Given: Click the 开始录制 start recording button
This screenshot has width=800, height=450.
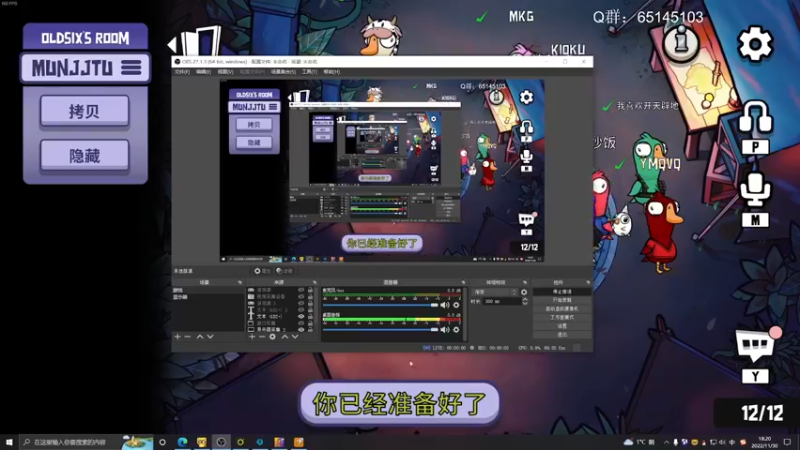Looking at the screenshot, I should tap(562, 300).
